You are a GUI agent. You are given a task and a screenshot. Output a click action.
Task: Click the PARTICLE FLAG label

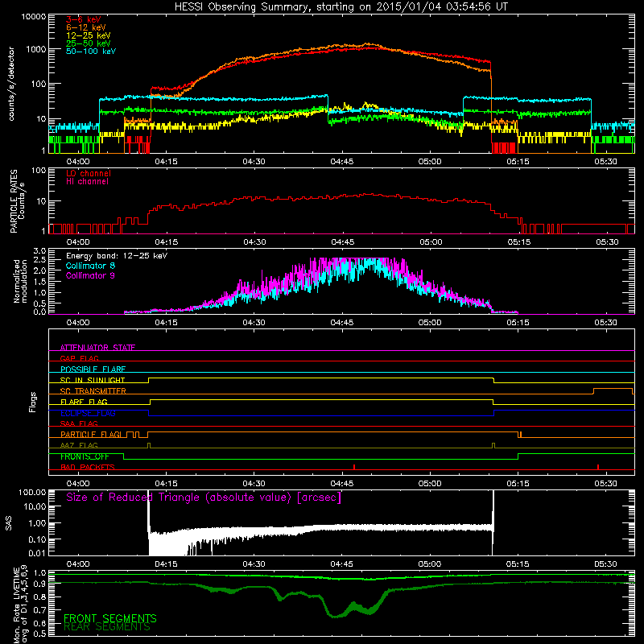pyautogui.click(x=91, y=434)
